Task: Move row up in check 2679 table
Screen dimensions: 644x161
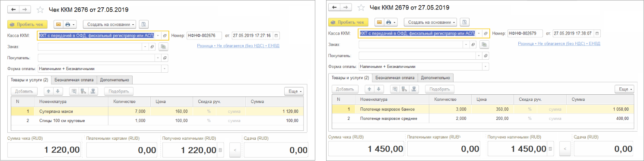Action: pyautogui.click(x=369, y=89)
